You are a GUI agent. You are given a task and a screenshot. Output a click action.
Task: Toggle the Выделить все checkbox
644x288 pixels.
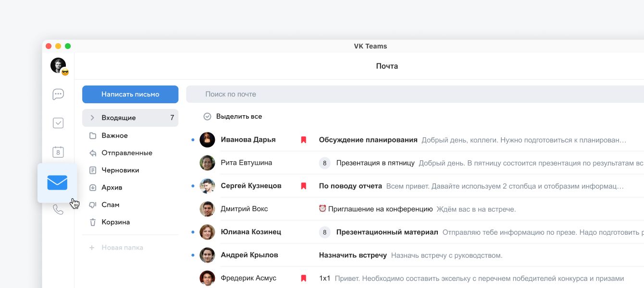tap(208, 117)
